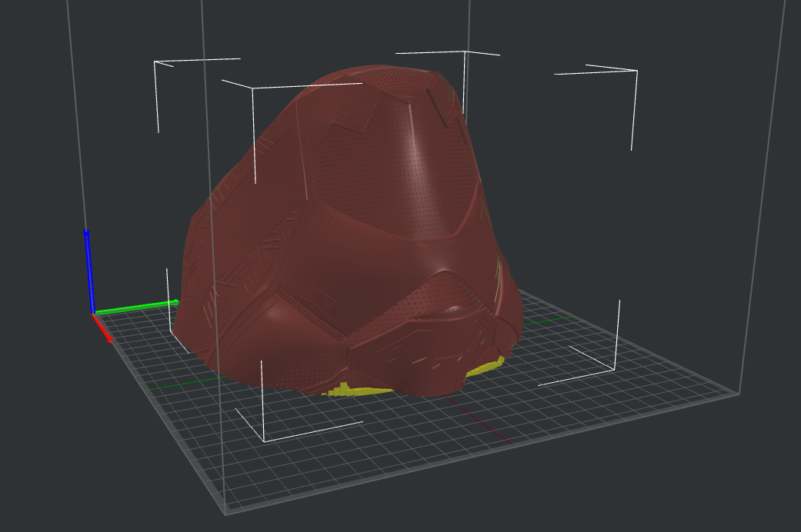
Task: Click the blue vertical Z axis arrow
Action: [x=89, y=271]
